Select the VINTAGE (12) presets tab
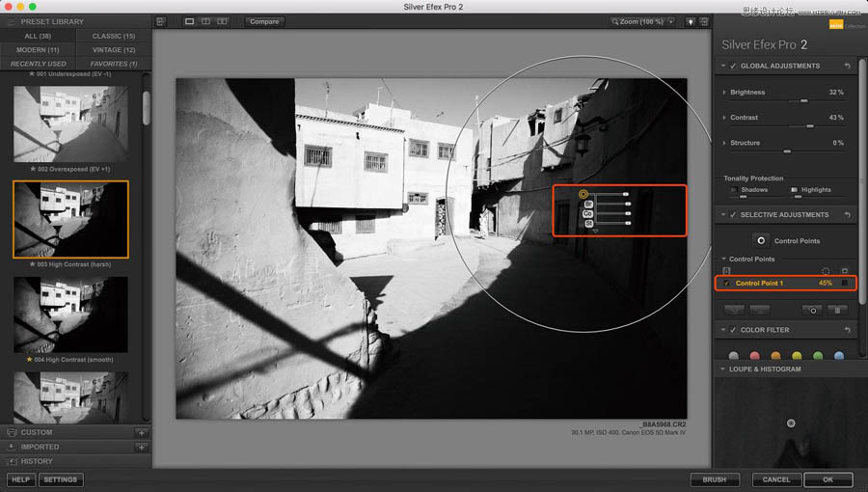This screenshot has height=492, width=868. click(x=114, y=50)
